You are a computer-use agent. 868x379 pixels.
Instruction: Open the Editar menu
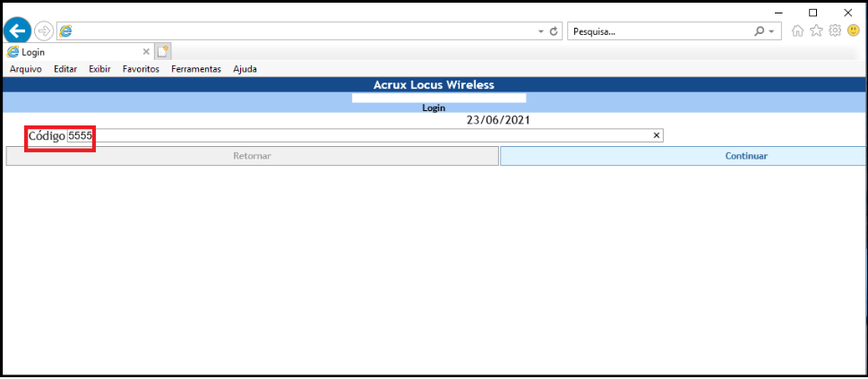65,69
